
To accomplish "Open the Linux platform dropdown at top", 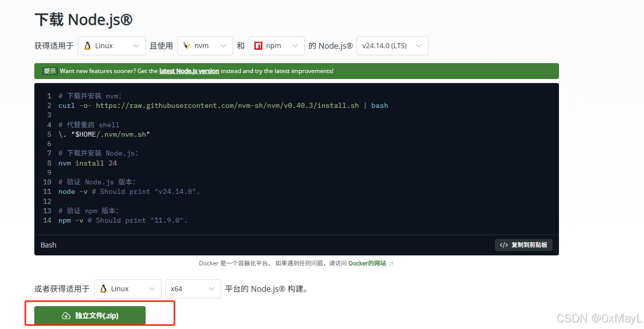I will click(112, 46).
